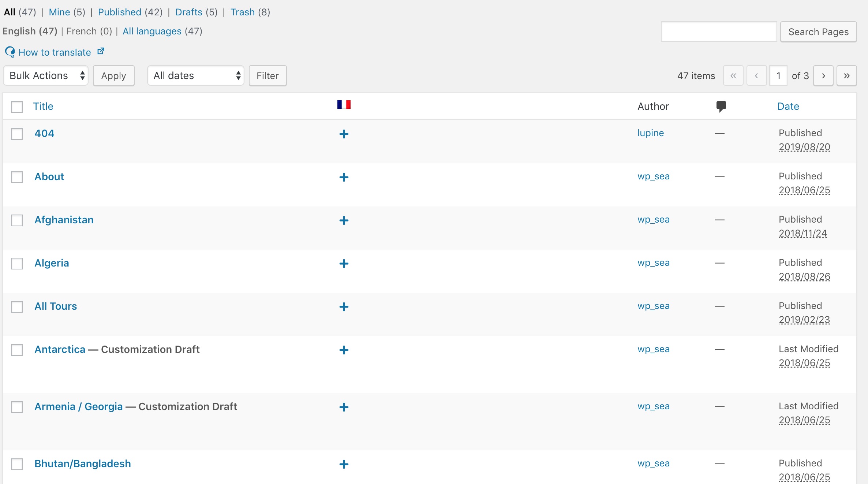Screen dimensions: 868x484
Task: Click the comments bubble column icon
Action: pos(721,106)
